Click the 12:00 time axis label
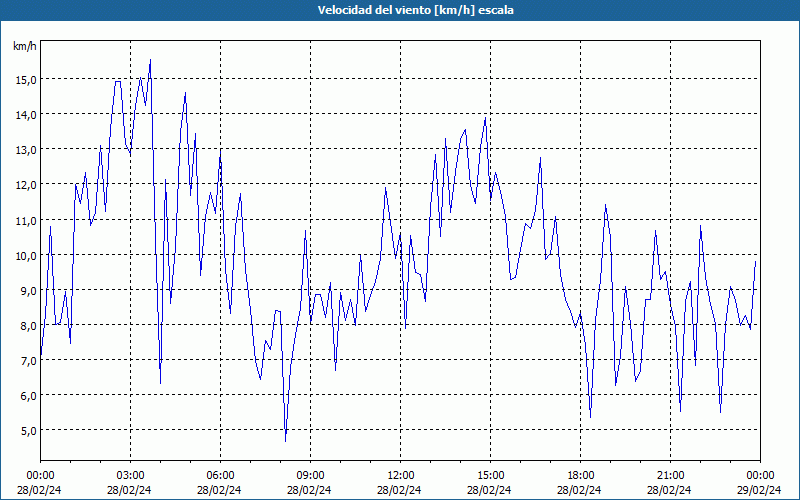The width and height of the screenshot is (800, 500). (401, 476)
